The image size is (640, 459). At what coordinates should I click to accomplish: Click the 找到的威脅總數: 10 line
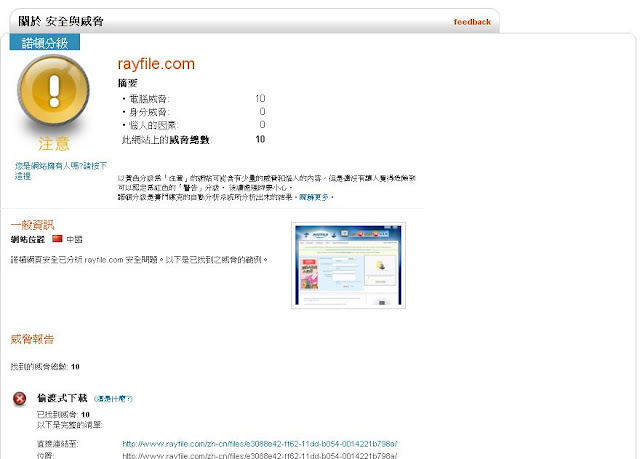[x=45, y=367]
